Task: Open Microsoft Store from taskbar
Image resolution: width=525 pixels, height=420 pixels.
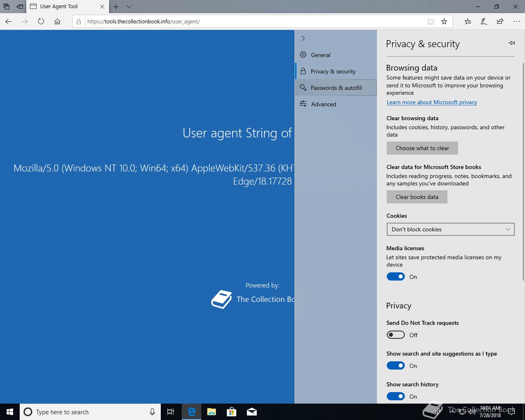Action: (x=231, y=412)
